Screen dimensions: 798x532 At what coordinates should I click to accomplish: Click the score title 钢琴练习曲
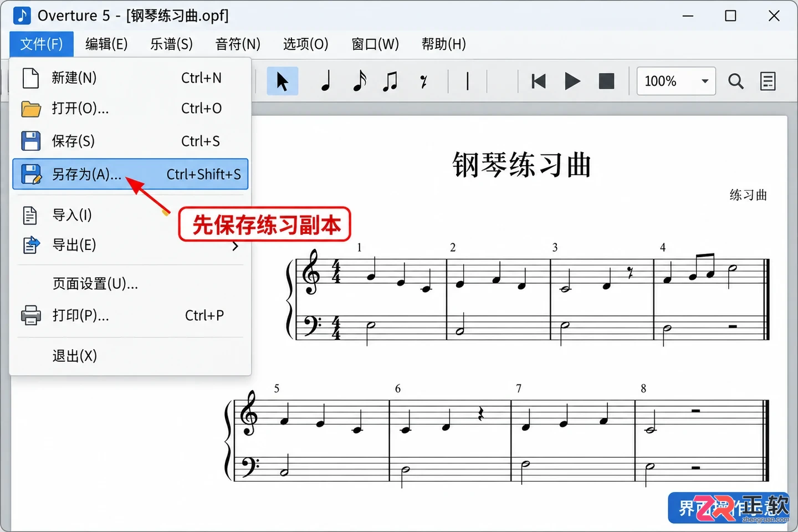(522, 165)
